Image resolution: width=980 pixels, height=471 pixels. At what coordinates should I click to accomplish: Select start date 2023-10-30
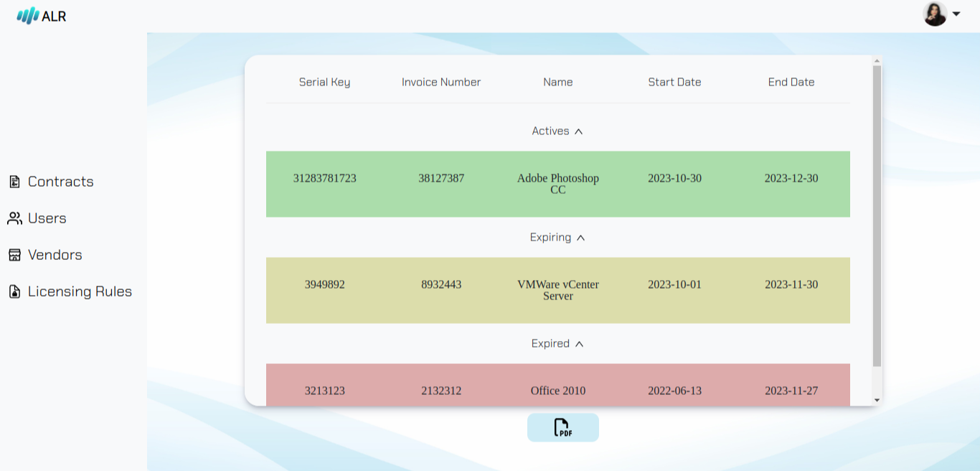coord(674,178)
